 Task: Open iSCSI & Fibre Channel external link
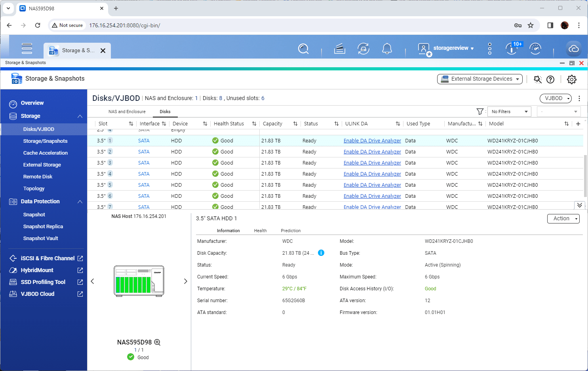[80, 258]
